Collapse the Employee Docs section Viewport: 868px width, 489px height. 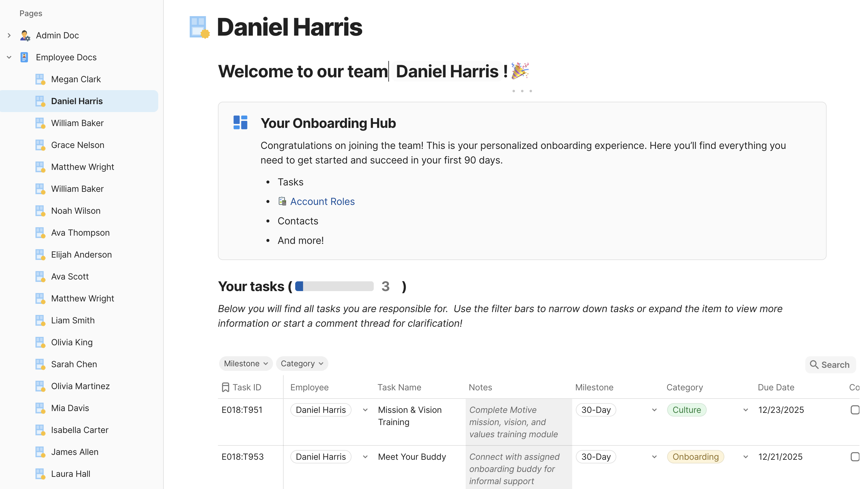click(9, 57)
